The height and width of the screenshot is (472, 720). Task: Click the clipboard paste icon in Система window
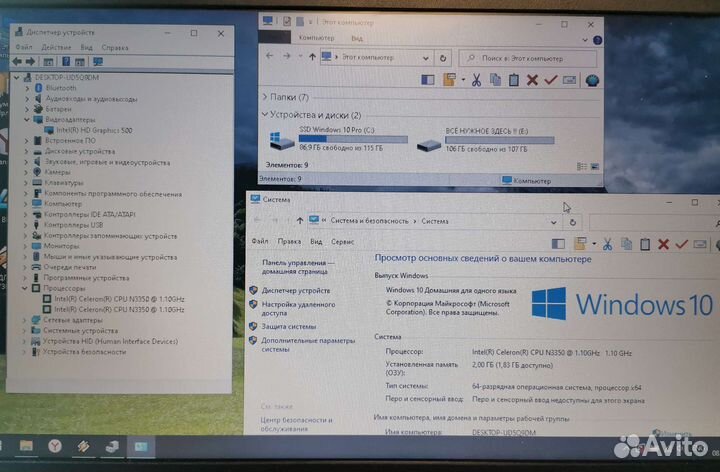(645, 244)
